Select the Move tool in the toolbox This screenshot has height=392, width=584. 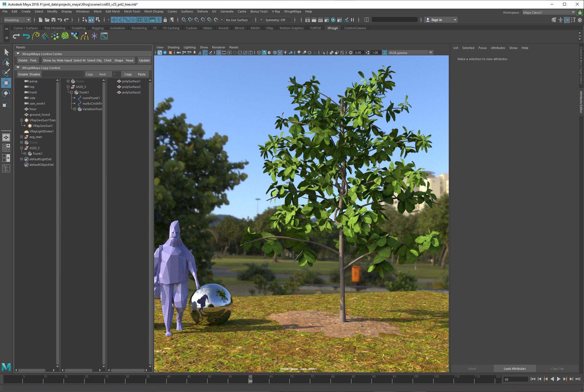tap(6, 83)
